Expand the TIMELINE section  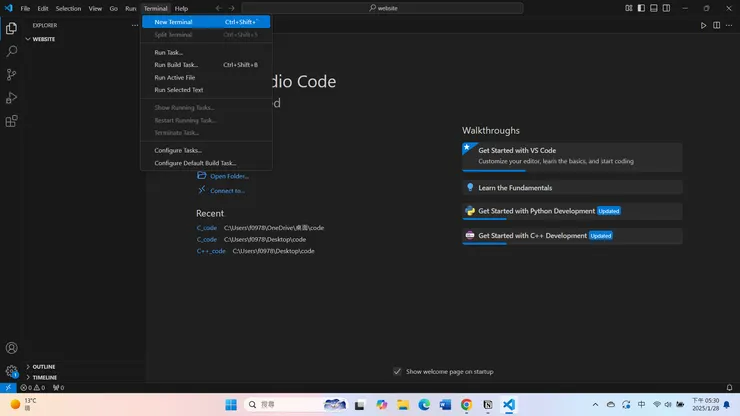click(44, 377)
